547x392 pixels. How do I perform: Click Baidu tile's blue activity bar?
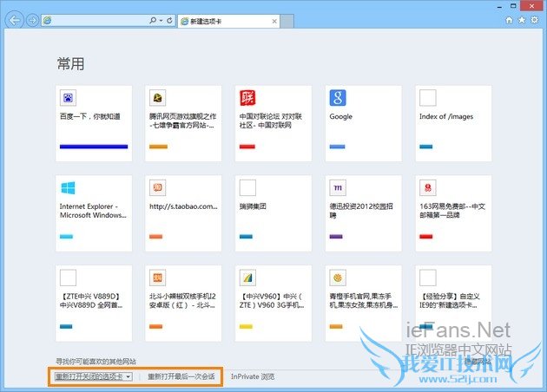click(x=94, y=147)
